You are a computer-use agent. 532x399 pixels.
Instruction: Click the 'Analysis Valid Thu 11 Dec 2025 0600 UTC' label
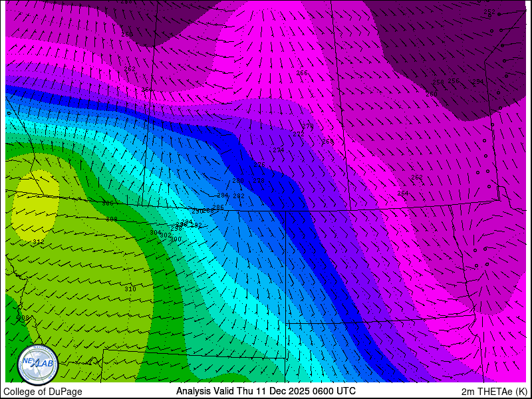265,390
